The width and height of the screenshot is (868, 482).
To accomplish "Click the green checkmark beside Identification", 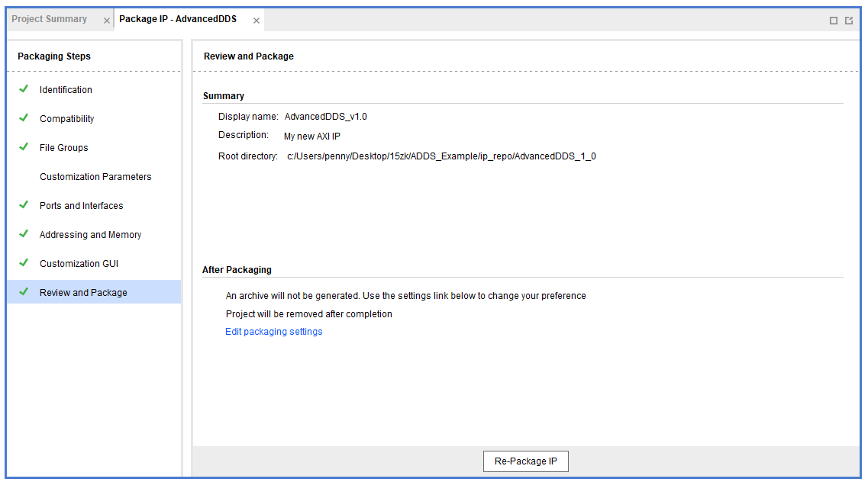I will (x=24, y=89).
